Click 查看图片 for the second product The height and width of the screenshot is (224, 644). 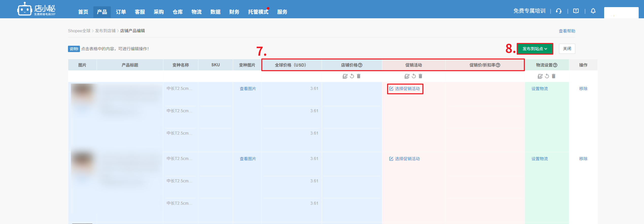(248, 159)
